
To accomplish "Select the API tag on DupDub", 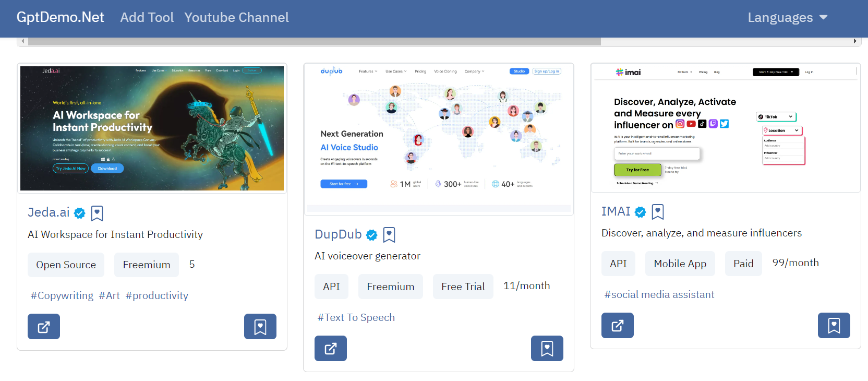I will coord(331,287).
